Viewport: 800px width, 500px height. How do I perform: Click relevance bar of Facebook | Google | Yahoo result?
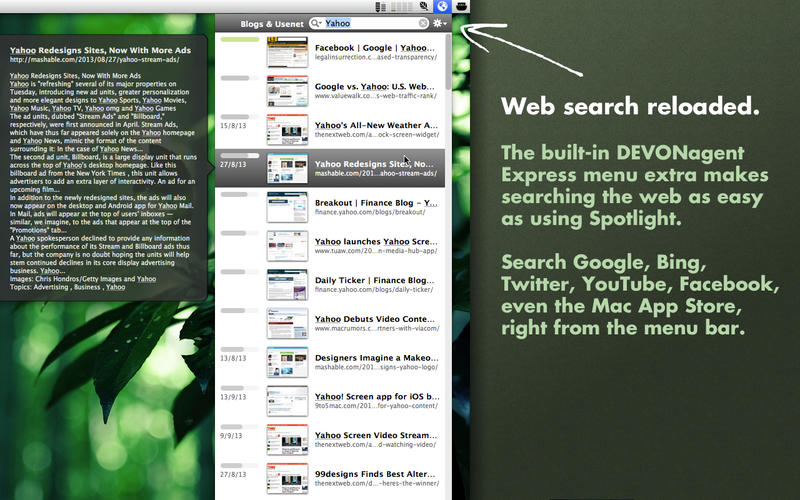240,39
